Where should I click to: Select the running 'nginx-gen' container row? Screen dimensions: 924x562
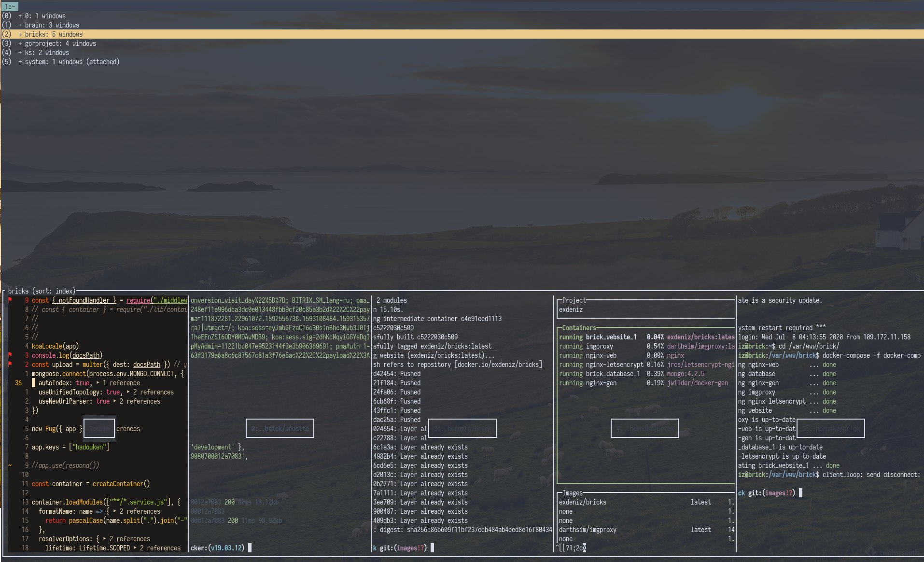coord(646,383)
